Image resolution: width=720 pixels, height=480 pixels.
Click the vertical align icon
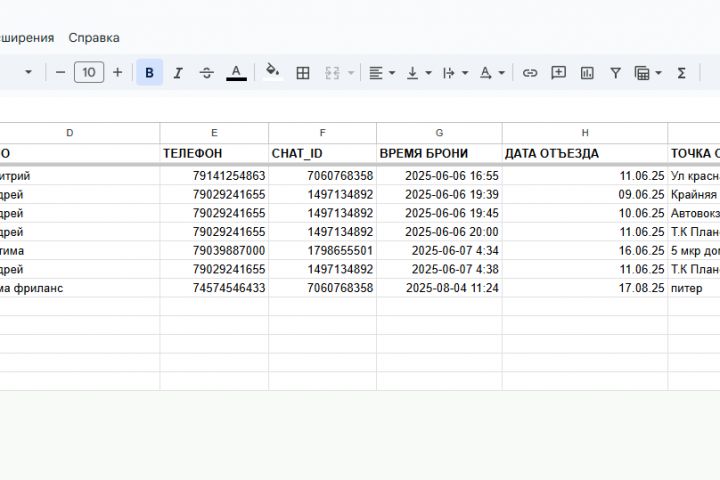coord(412,73)
